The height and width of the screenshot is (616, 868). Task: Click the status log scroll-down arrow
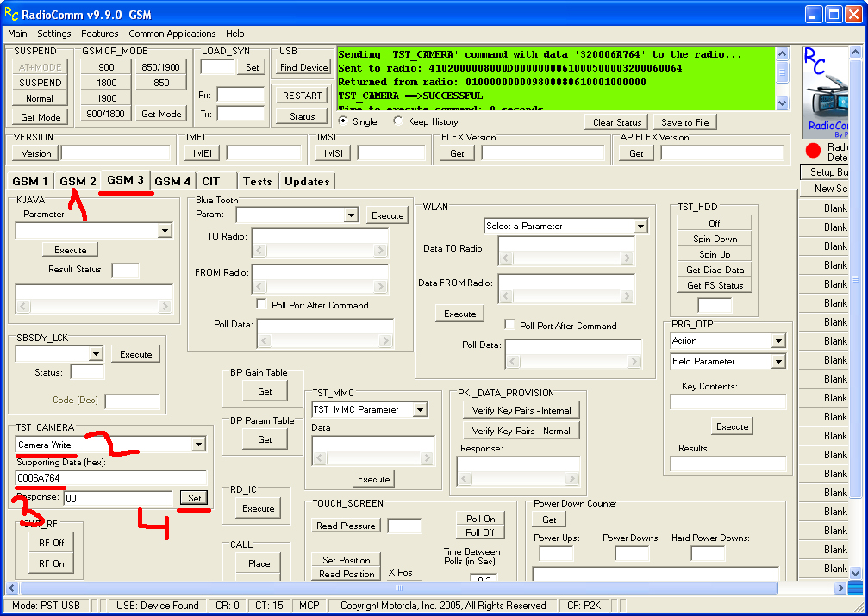click(x=782, y=103)
